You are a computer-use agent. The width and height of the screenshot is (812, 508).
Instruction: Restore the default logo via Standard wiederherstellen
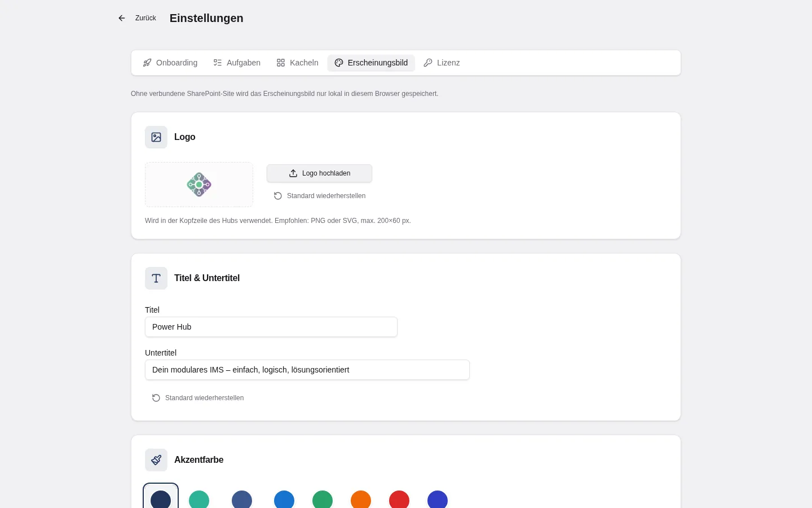click(x=320, y=196)
